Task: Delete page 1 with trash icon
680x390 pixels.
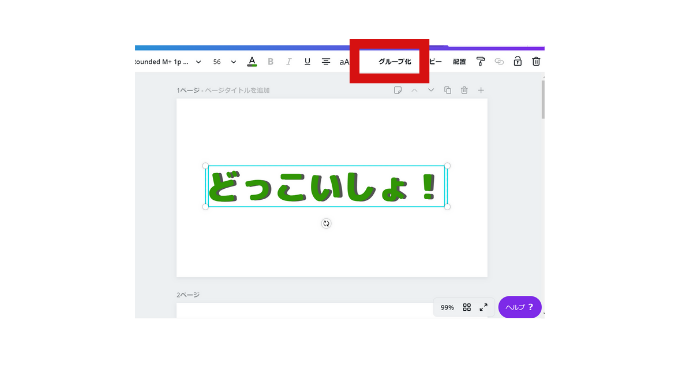Action: click(464, 90)
